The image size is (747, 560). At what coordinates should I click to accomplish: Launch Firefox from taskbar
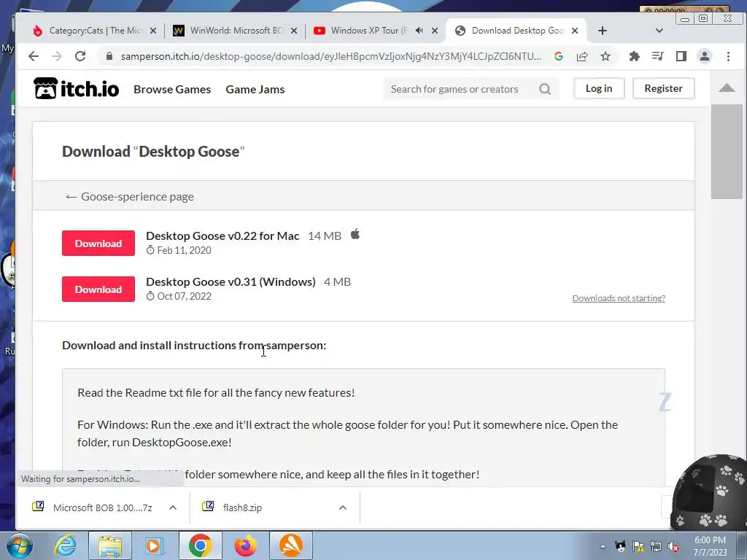coord(246,545)
